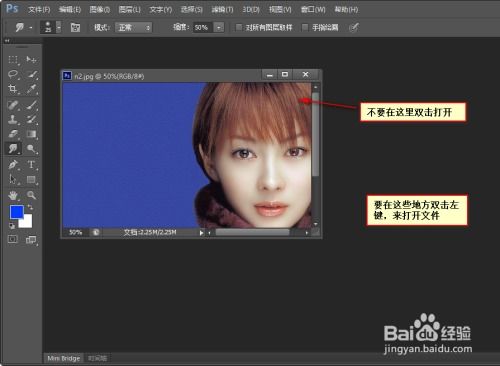Viewport: 500px width, 366px height.
Task: Open the Smudge tool preset picker
Action: (x=23, y=27)
